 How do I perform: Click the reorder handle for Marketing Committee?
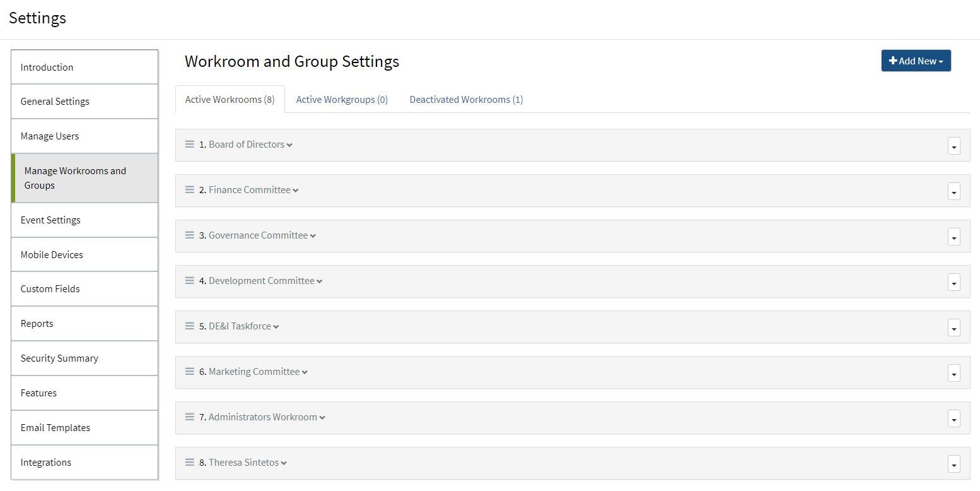click(x=189, y=371)
